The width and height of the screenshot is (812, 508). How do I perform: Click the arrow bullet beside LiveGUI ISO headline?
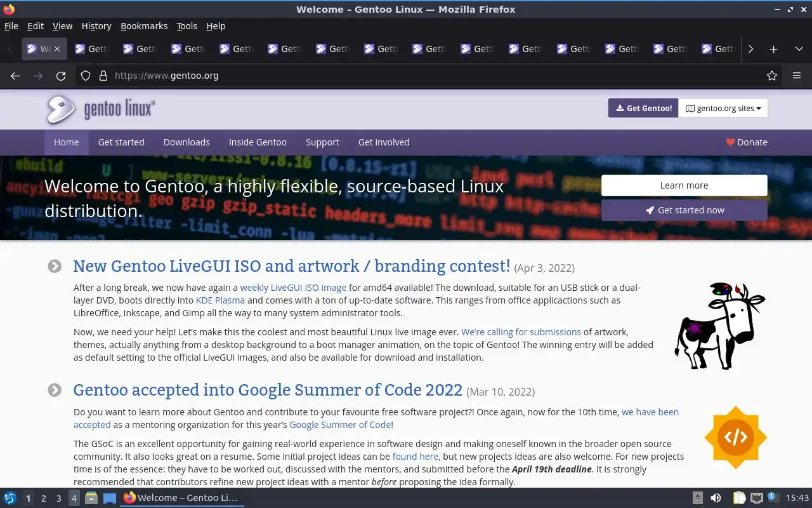tap(55, 266)
